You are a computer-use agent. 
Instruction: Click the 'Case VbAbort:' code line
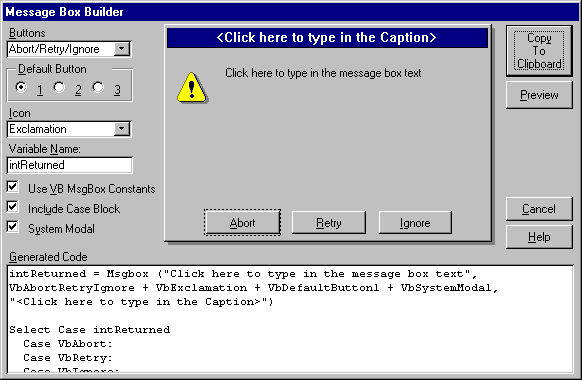click(68, 344)
